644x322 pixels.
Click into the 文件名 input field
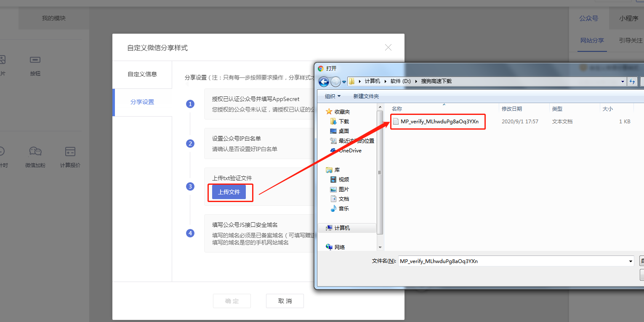pos(512,261)
